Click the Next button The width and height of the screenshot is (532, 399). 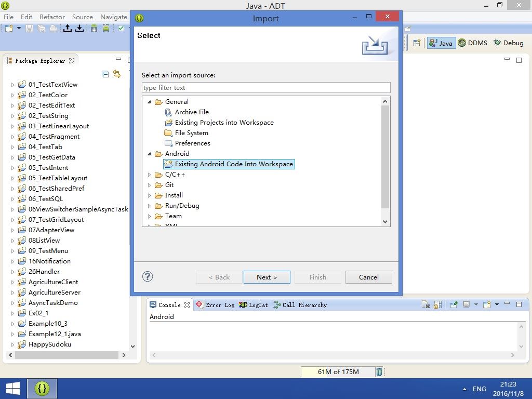click(x=267, y=277)
